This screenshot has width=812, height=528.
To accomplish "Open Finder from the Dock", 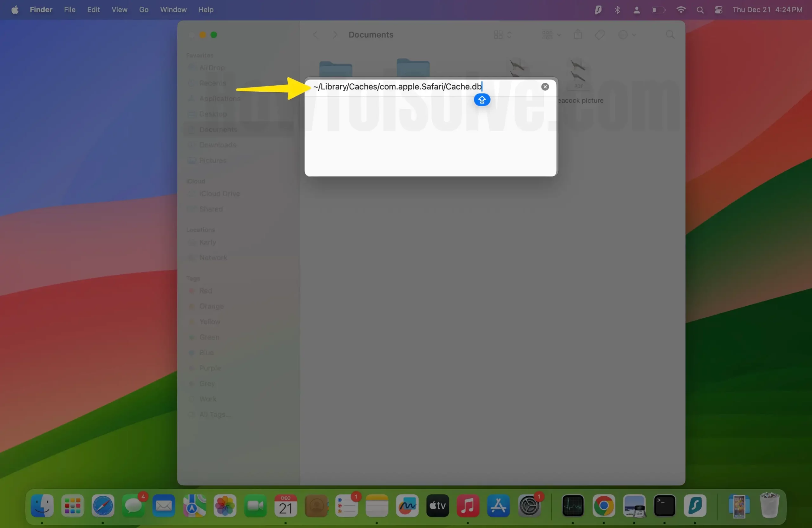I will 42,505.
